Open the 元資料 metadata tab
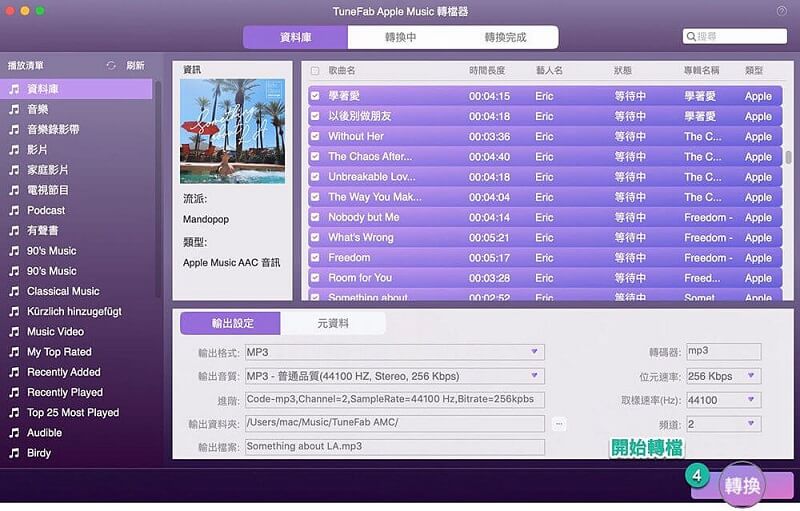Image resolution: width=800 pixels, height=511 pixels. 333,323
